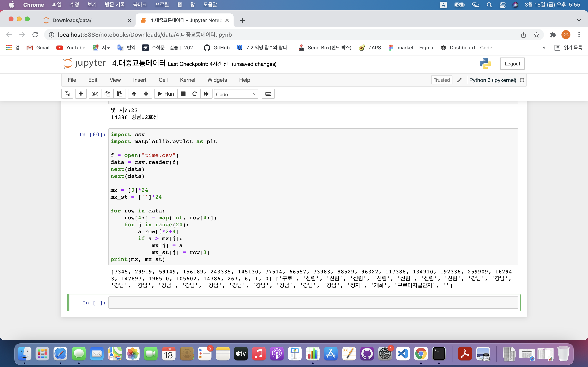
Task: Save notebook with the floppy disk icon
Action: point(67,94)
